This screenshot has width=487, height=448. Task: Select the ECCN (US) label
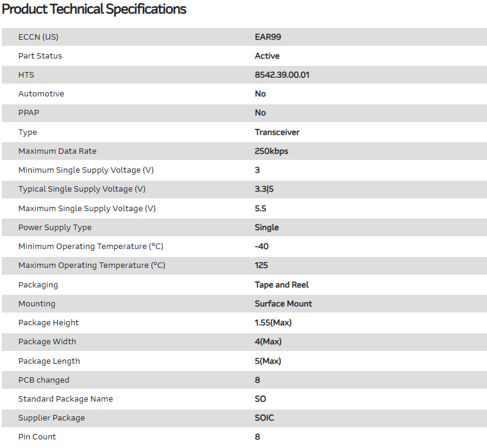coord(38,37)
